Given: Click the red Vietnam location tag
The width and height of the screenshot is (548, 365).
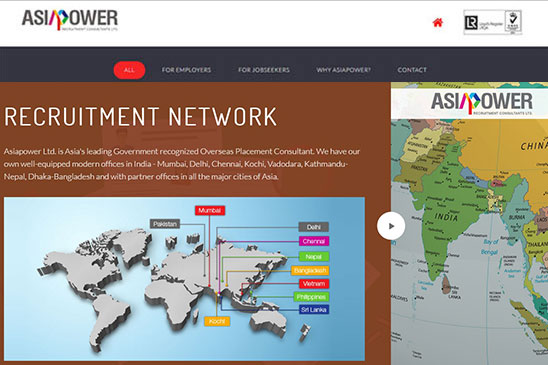Looking at the screenshot, I should 314,284.
